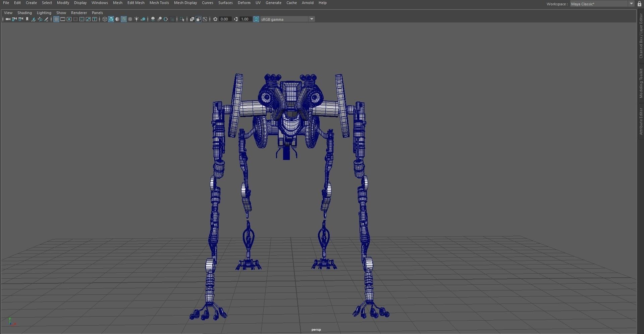Screen dimensions: 644x334
Task: Toggle the Resolution Gate icon
Action: point(69,19)
